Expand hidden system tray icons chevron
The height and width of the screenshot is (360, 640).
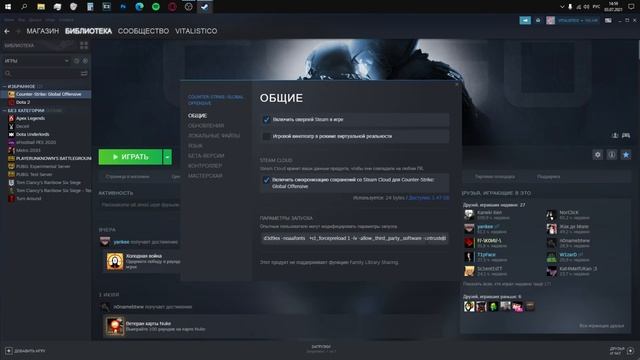[x=562, y=7]
